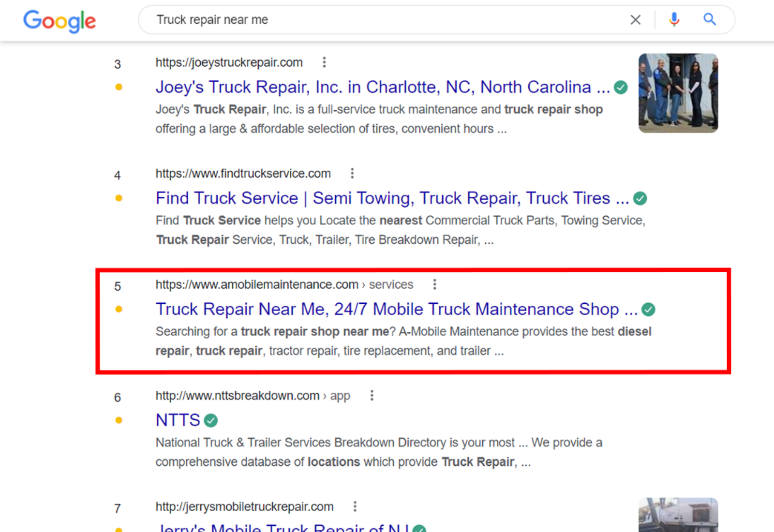Open the three-dot menu for findtruckservice.com
Viewport: 774px width, 532px height.
(352, 173)
